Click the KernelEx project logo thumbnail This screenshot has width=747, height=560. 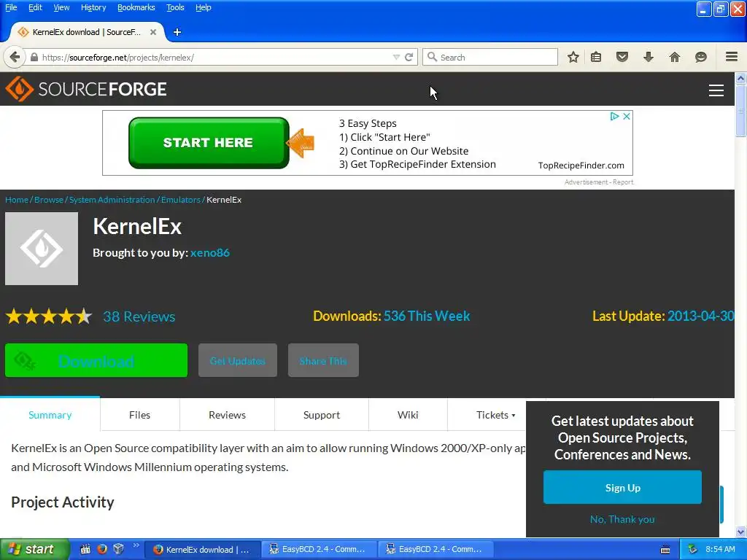coord(42,249)
